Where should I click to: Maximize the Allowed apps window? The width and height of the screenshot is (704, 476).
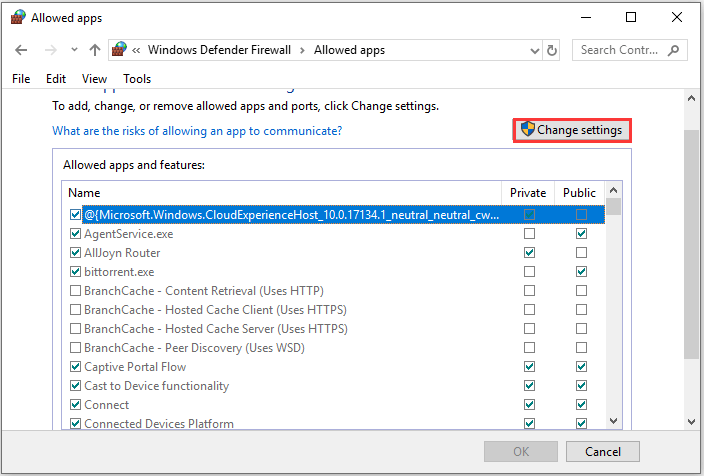click(631, 18)
